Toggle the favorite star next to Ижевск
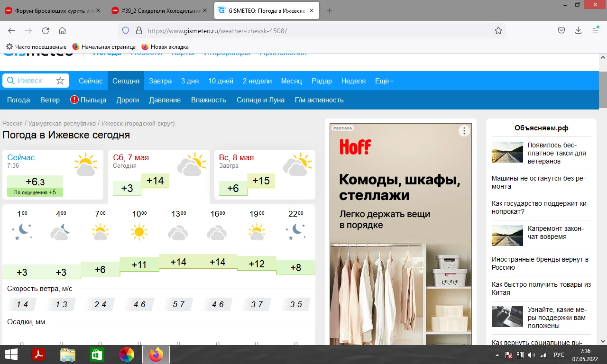 click(x=60, y=81)
